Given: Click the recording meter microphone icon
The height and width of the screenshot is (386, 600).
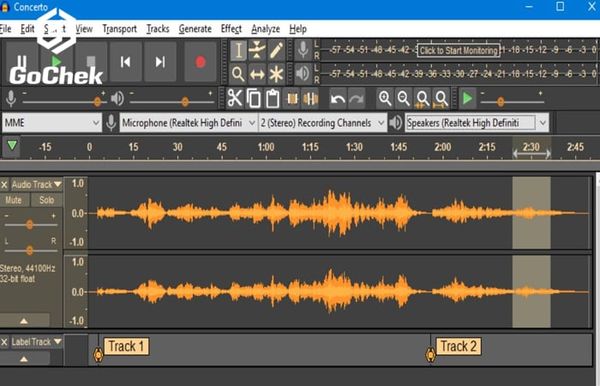Looking at the screenshot, I should (303, 50).
